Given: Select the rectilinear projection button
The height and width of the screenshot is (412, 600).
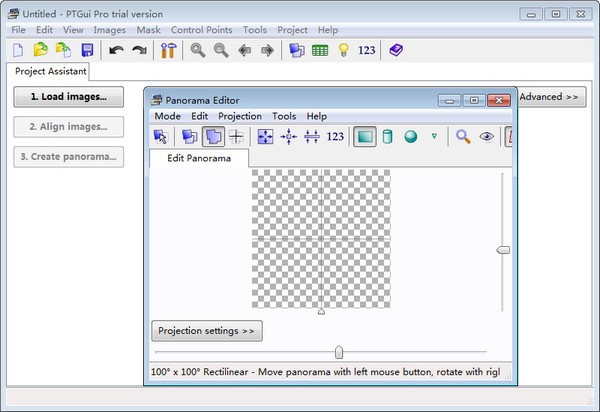Looking at the screenshot, I should 365,137.
